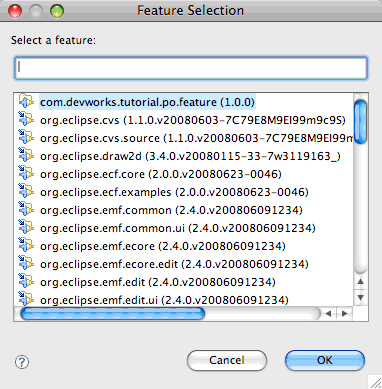382x389 pixels.
Task: Click the feature icon beside org.eclipse.emf.common.ui
Action: (26, 227)
